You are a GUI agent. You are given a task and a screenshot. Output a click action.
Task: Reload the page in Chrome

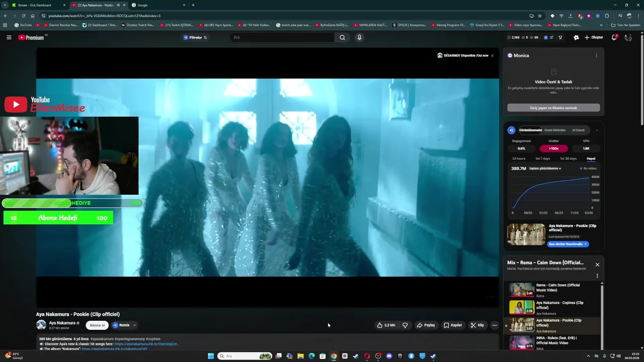click(x=23, y=16)
